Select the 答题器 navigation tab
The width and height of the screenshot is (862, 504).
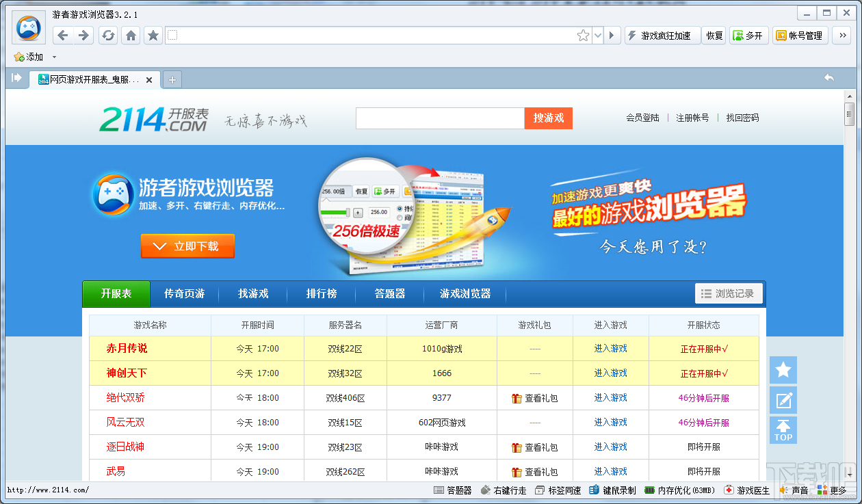[x=390, y=293]
